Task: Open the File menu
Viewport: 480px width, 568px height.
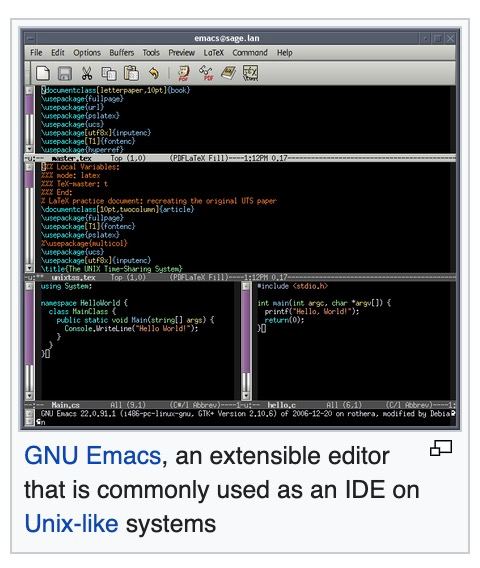Action: click(36, 53)
